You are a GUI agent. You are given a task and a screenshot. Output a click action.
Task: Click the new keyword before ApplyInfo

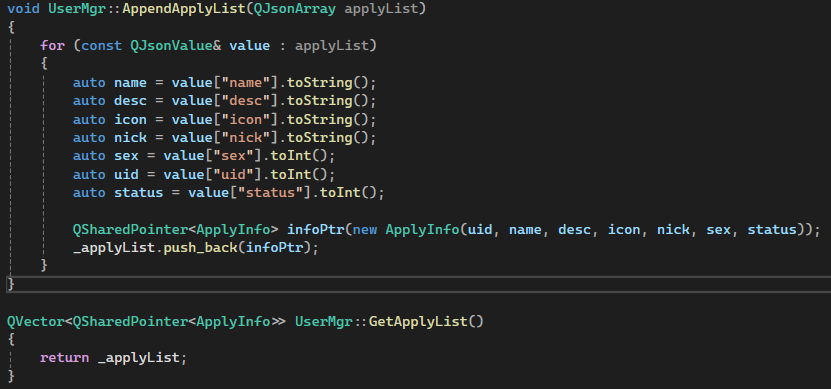click(x=365, y=229)
